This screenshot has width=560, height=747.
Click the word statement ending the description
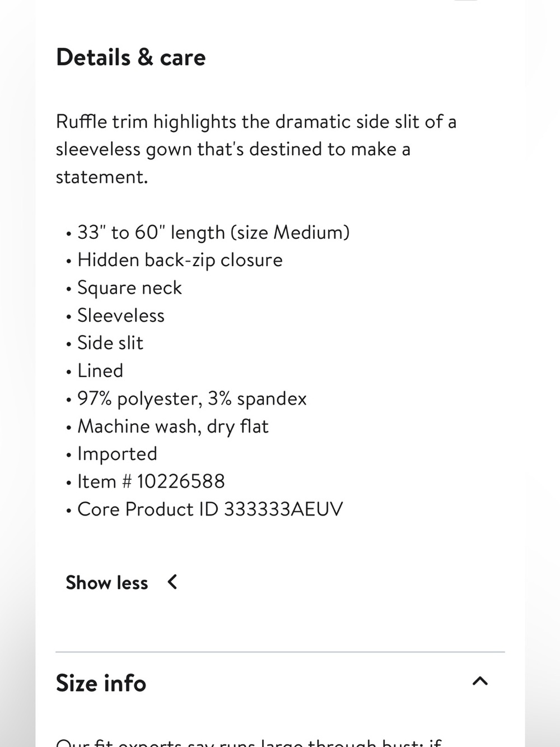click(102, 177)
